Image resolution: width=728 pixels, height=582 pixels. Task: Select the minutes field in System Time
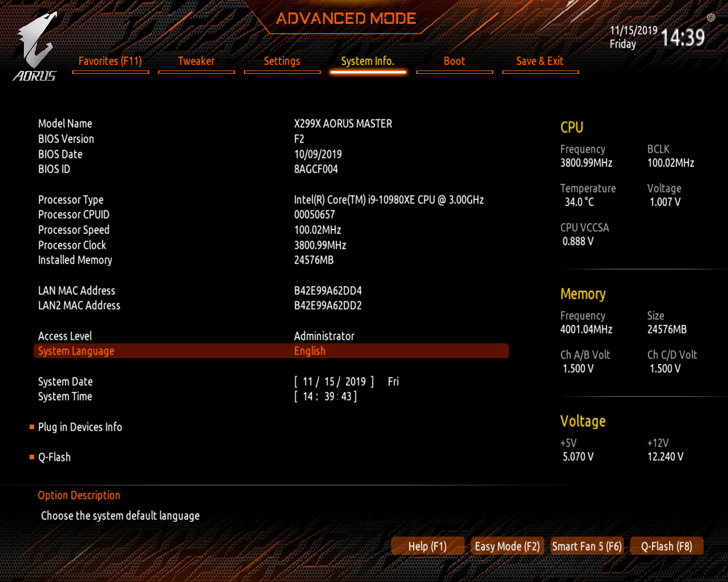coord(329,396)
